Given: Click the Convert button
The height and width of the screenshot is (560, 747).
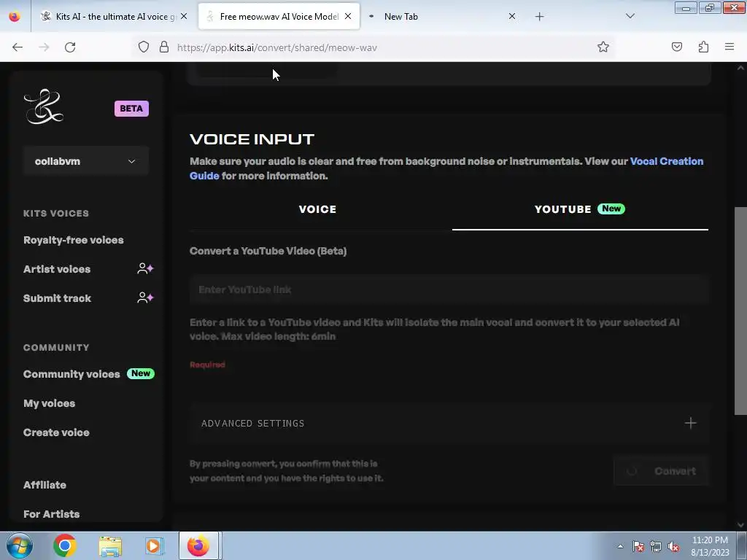Looking at the screenshot, I should pos(661,471).
